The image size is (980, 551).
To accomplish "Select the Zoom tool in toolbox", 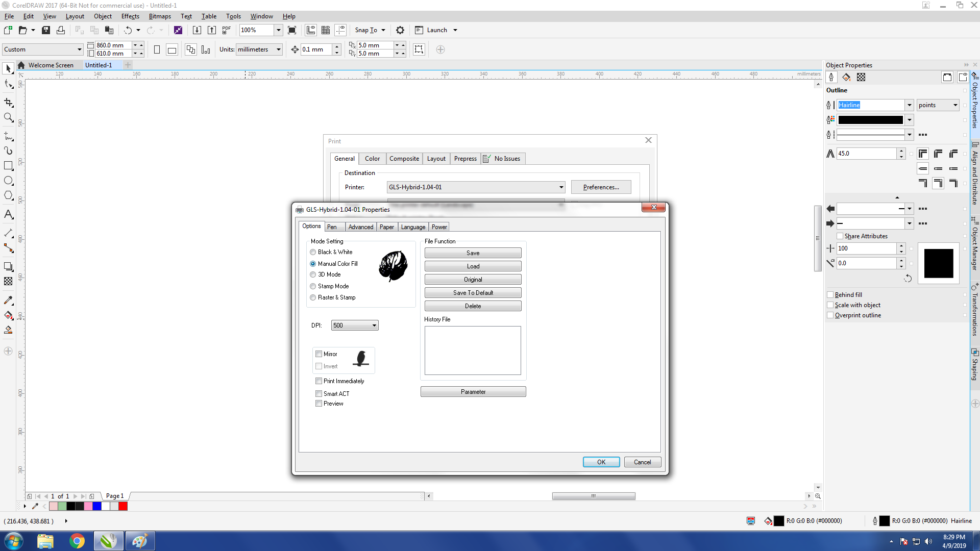I will pos(8,118).
